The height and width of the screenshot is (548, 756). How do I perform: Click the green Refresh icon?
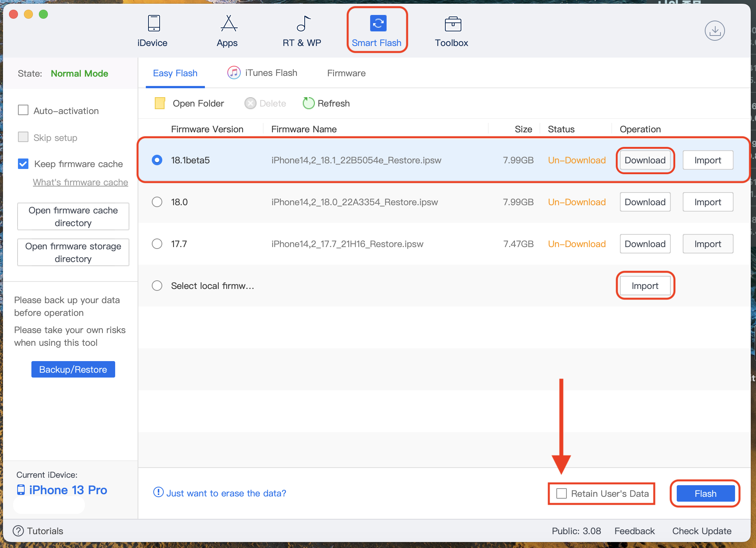[308, 103]
